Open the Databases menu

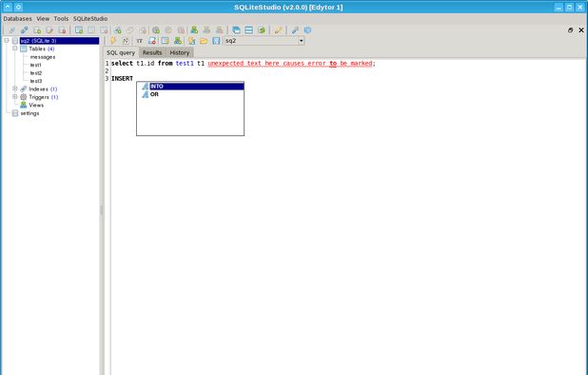(18, 18)
